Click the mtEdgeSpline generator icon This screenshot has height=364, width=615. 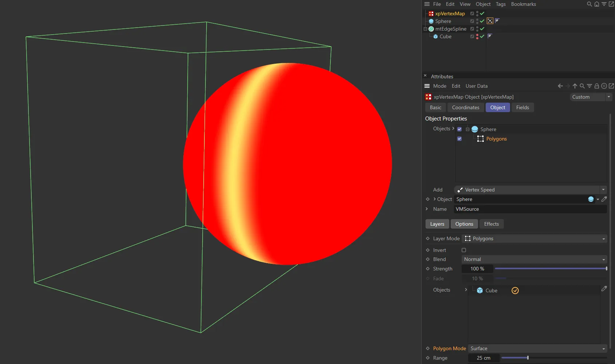(431, 29)
